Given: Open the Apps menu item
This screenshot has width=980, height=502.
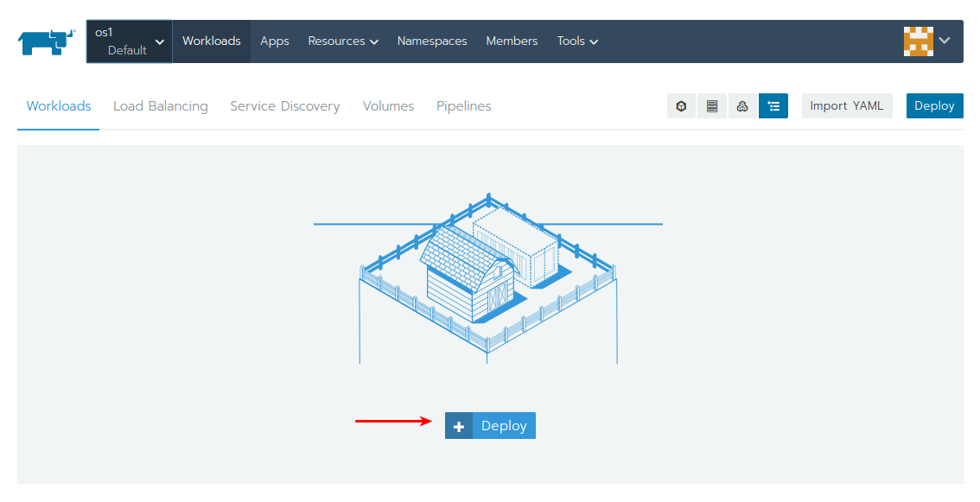Looking at the screenshot, I should click(274, 41).
